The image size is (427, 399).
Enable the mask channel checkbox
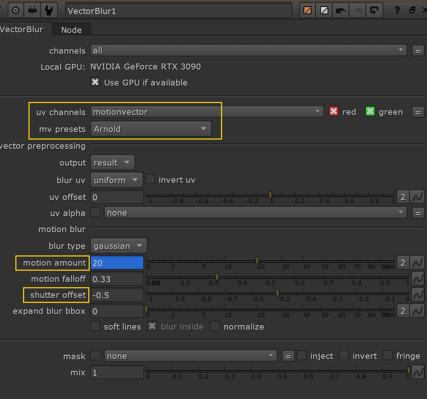point(95,355)
